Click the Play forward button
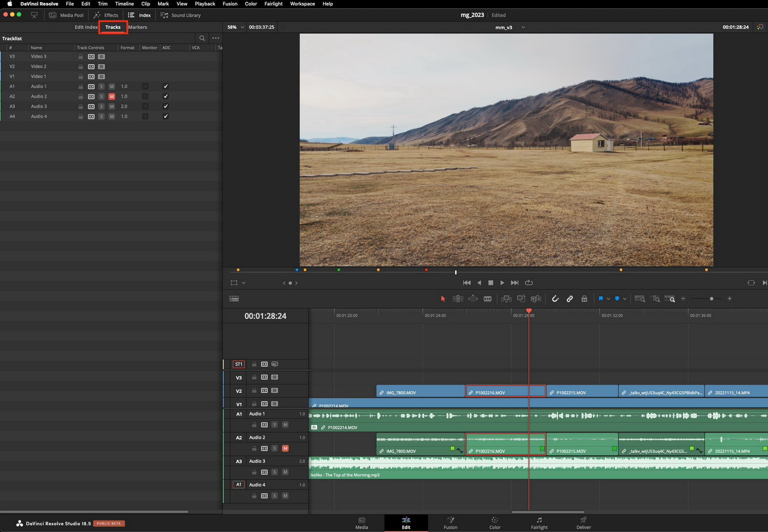Screen dimensions: 768x532 [502, 283]
